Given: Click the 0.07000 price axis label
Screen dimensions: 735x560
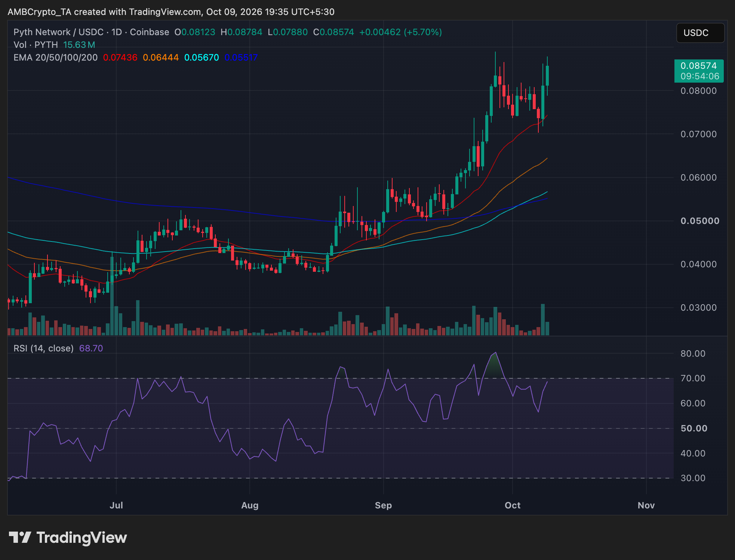Looking at the screenshot, I should (699, 134).
